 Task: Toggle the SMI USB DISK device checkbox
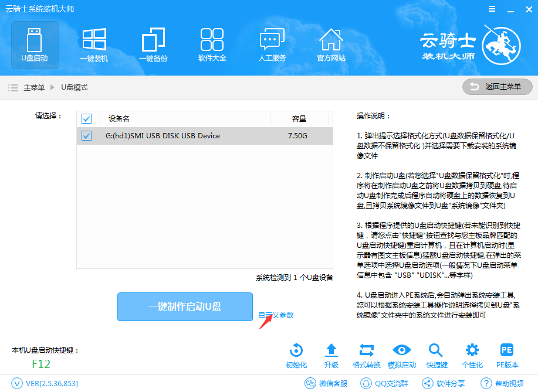pyautogui.click(x=86, y=135)
